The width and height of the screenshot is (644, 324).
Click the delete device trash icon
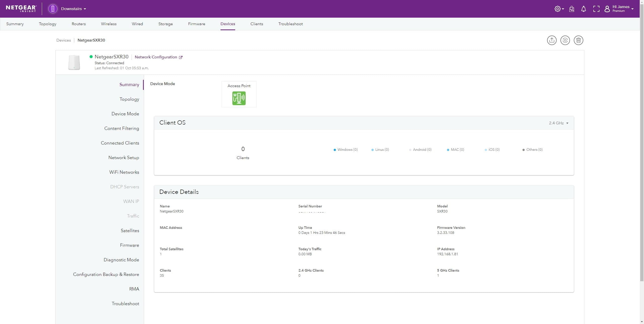578,40
